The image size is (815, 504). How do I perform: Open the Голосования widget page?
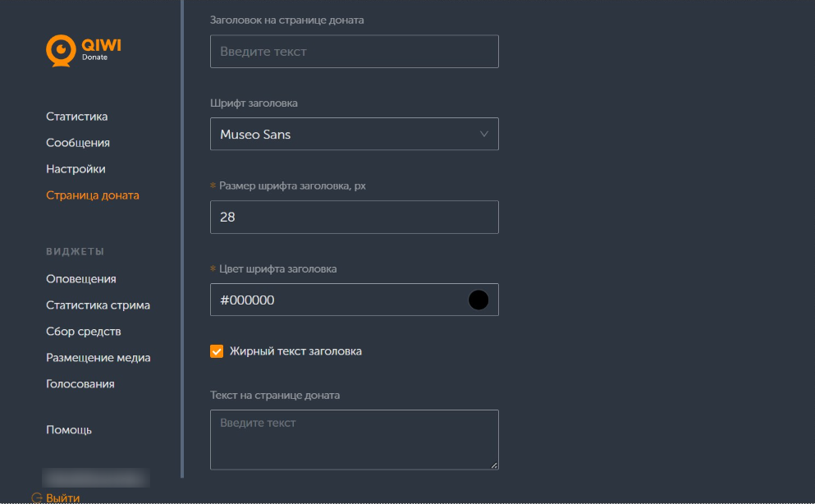(x=80, y=384)
